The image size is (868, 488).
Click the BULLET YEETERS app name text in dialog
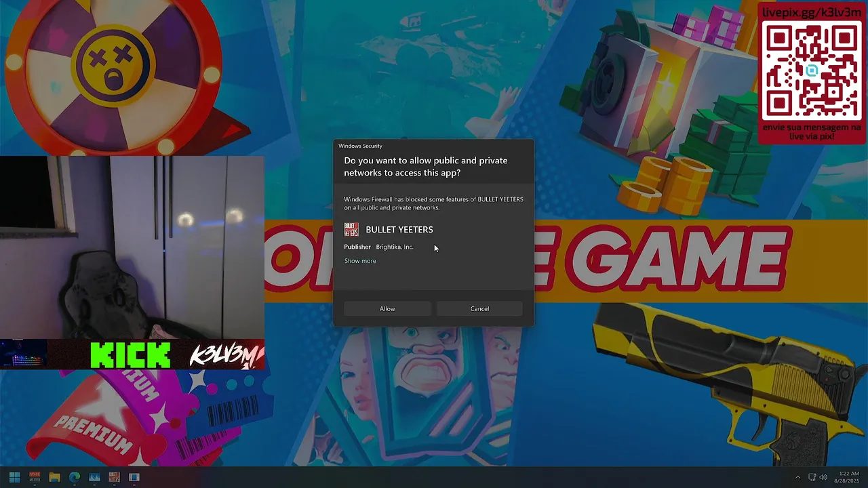click(399, 230)
